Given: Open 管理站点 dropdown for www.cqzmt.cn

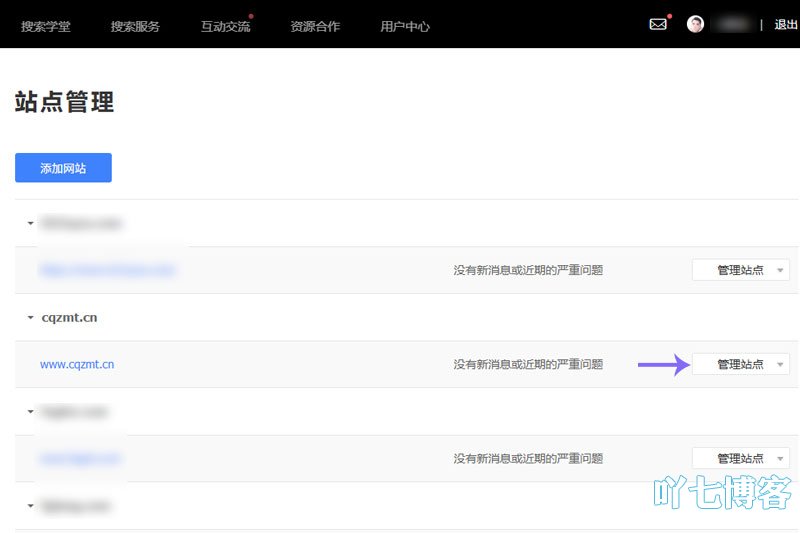Looking at the screenshot, I should [x=740, y=364].
